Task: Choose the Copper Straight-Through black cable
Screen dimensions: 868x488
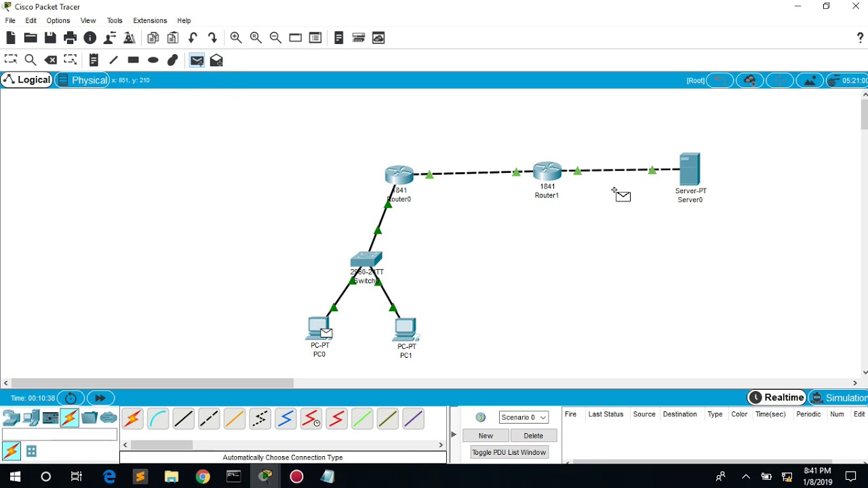Action: (x=183, y=419)
